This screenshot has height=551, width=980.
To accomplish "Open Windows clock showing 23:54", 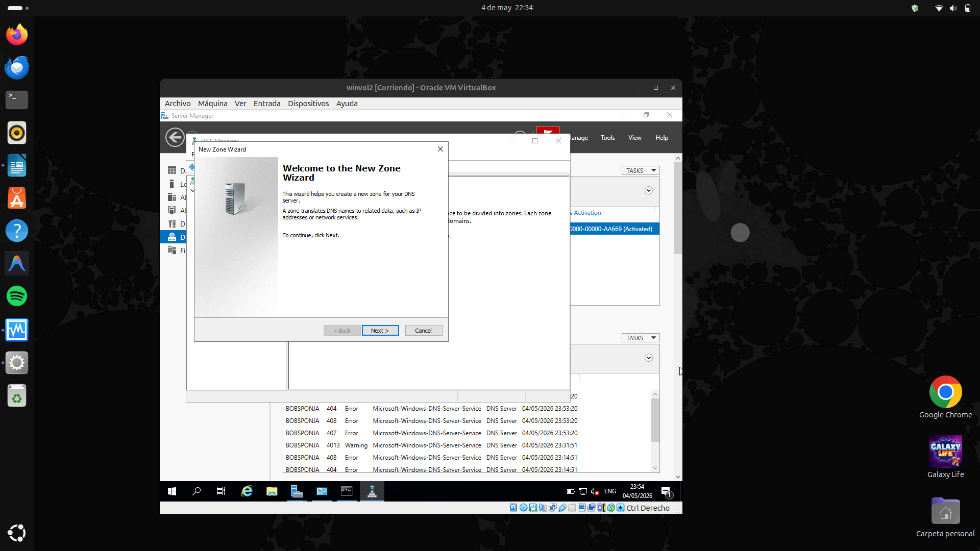I will [637, 491].
